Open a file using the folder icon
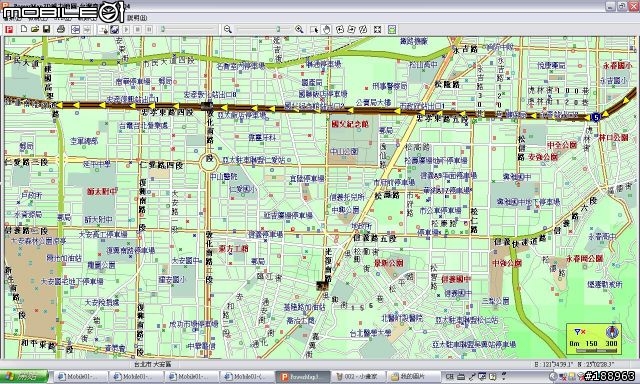Viewport: 640px width, 384px height. coord(35,29)
